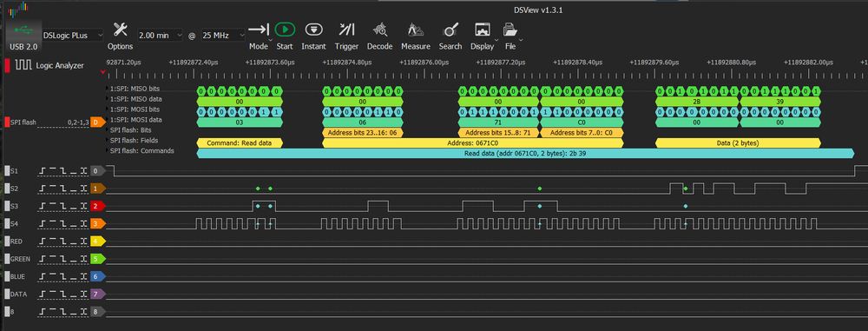The height and width of the screenshot is (331, 868).
Task: Click the Mode toolbar icon
Action: pyautogui.click(x=258, y=30)
